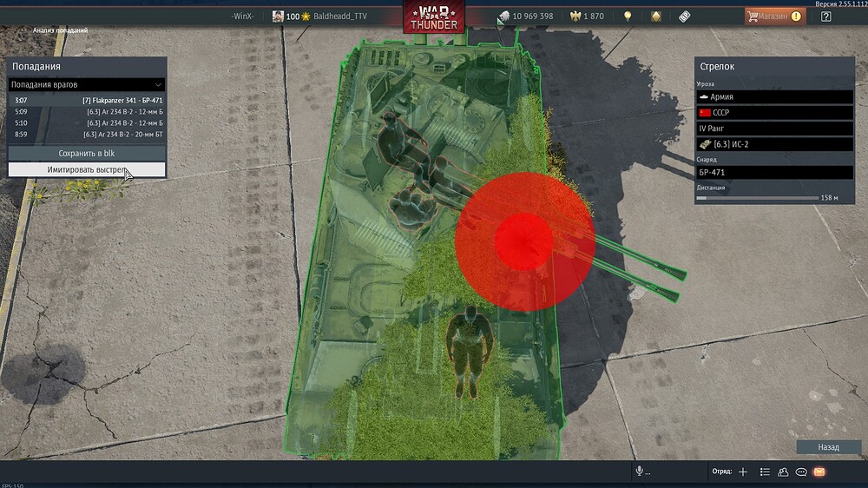Open the 'СССР' country dropdown
The width and height of the screenshot is (868, 488).
coord(774,112)
